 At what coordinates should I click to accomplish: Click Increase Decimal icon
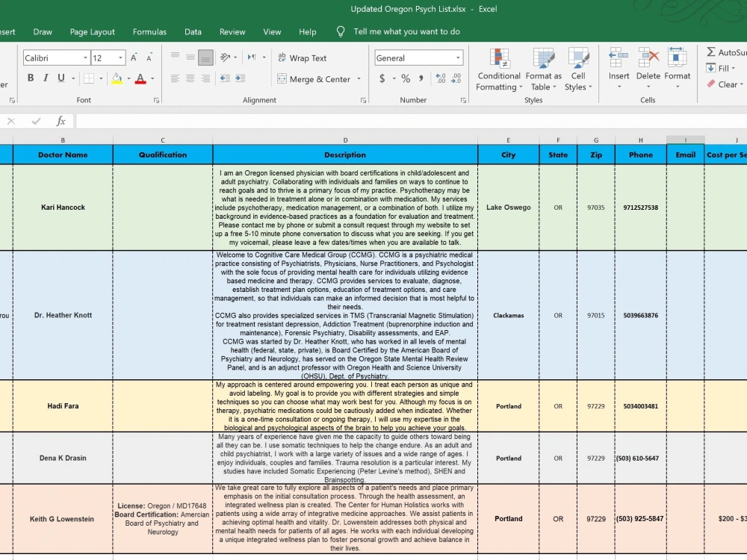point(441,78)
